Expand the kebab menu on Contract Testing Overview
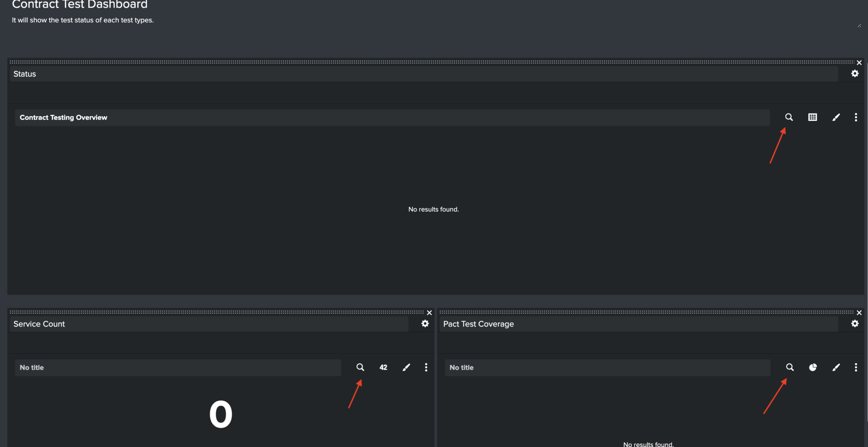The width and height of the screenshot is (868, 447). (856, 117)
